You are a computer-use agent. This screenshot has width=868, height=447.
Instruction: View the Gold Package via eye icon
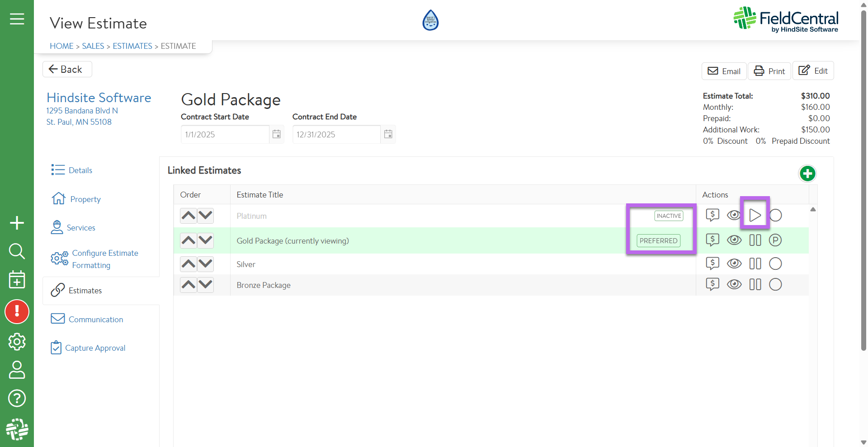tap(734, 240)
